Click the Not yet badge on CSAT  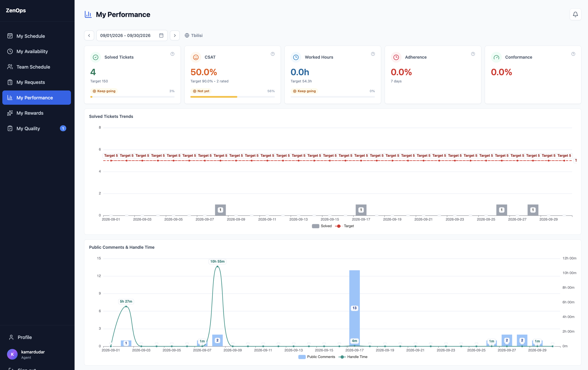[x=201, y=91]
